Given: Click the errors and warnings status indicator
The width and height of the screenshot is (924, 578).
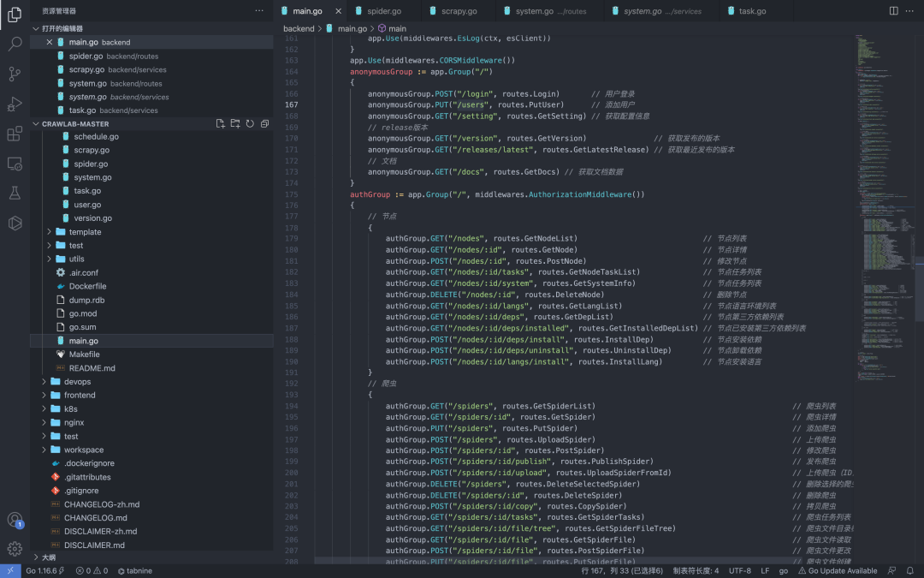Looking at the screenshot, I should (x=92, y=571).
